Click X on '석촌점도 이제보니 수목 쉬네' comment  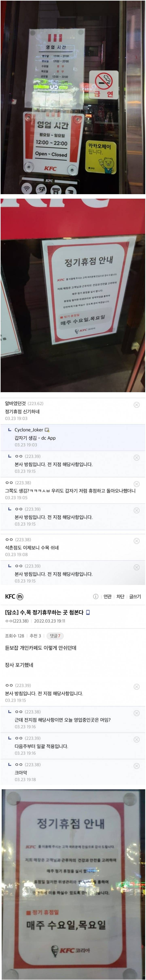[136, 541]
